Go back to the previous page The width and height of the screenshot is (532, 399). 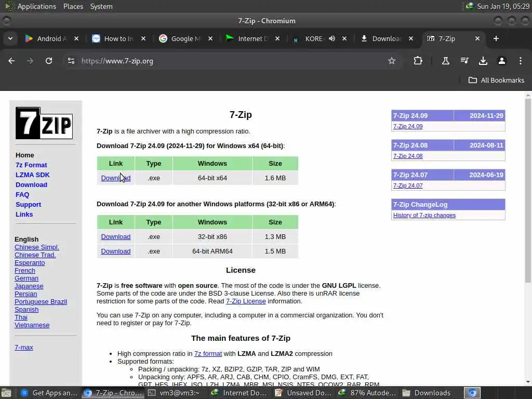pyautogui.click(x=11, y=61)
